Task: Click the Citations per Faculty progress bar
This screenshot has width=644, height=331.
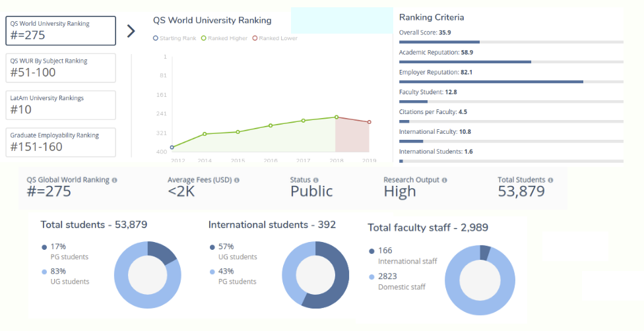Action: click(511, 121)
